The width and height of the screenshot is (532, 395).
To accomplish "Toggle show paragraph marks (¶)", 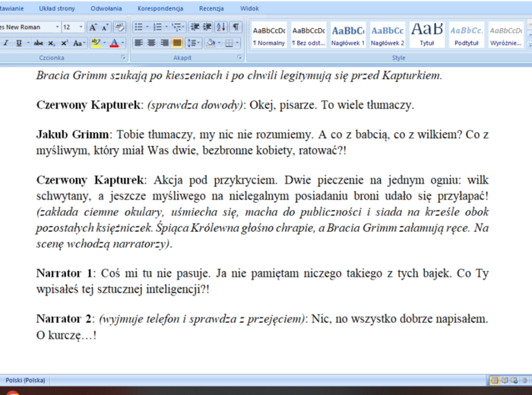I will tap(236, 27).
